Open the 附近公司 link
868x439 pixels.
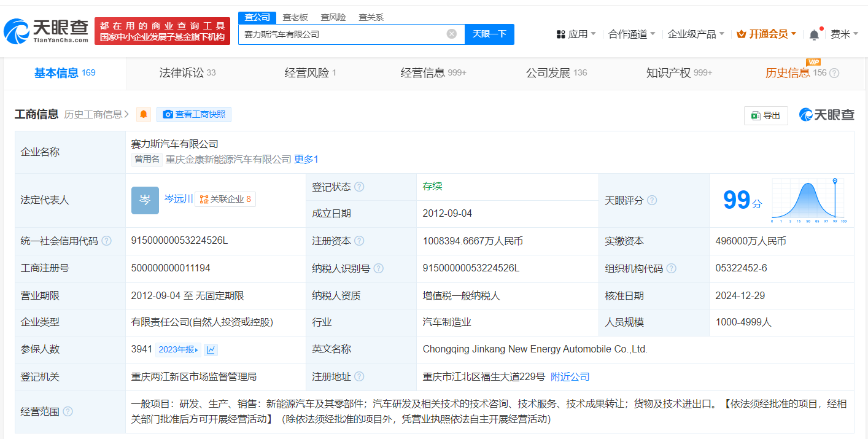click(x=570, y=376)
